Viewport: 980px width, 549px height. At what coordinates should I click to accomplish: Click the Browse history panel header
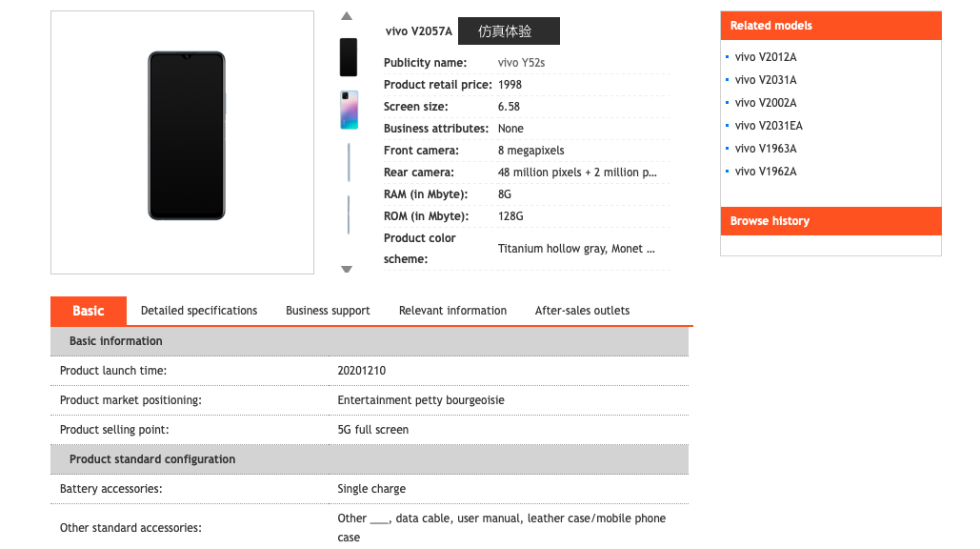point(830,221)
